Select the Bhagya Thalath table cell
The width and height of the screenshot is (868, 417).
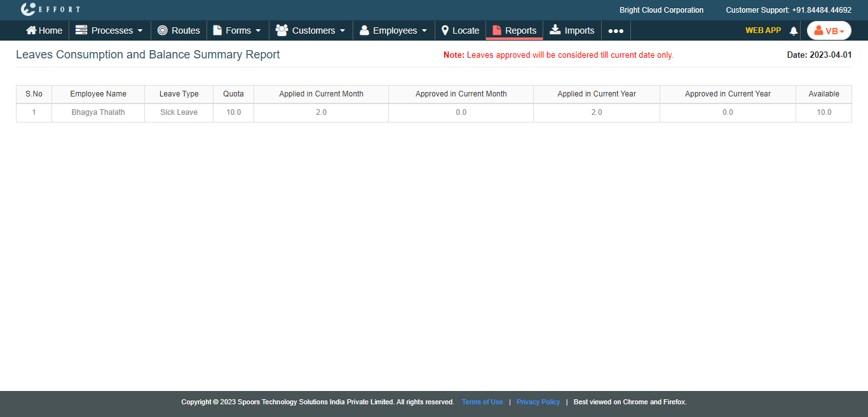[x=98, y=112]
